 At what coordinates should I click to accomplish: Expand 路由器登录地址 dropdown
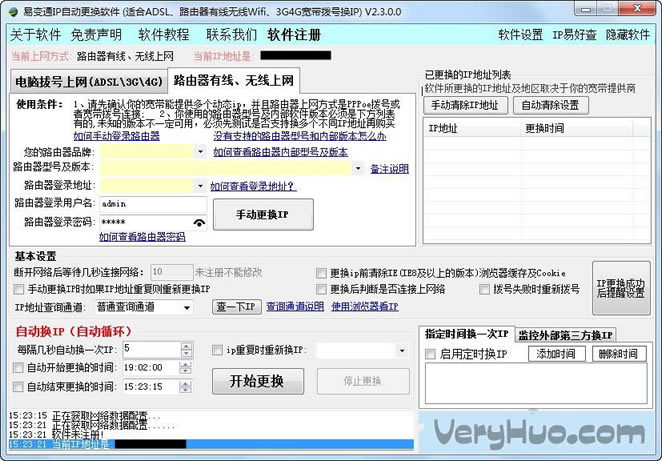201,185
